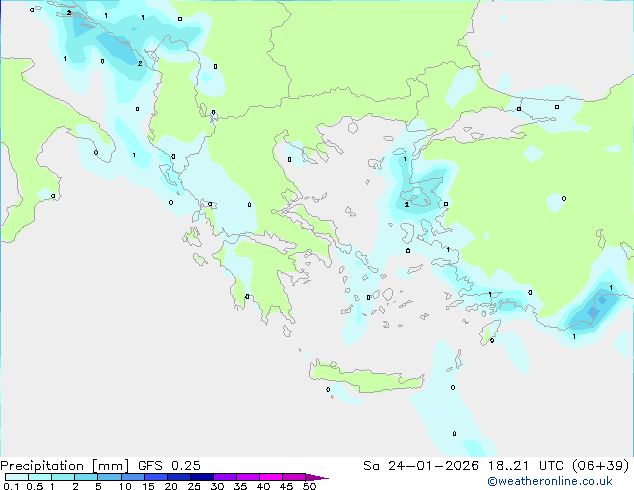Click the "GFS 0.25" model label
634x490 pixels.
point(169,466)
